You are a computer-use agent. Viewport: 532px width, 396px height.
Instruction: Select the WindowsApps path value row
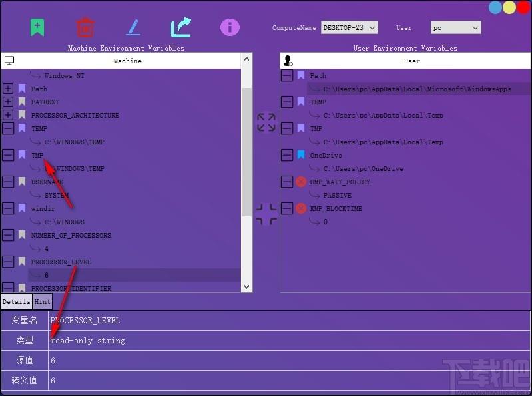(417, 89)
